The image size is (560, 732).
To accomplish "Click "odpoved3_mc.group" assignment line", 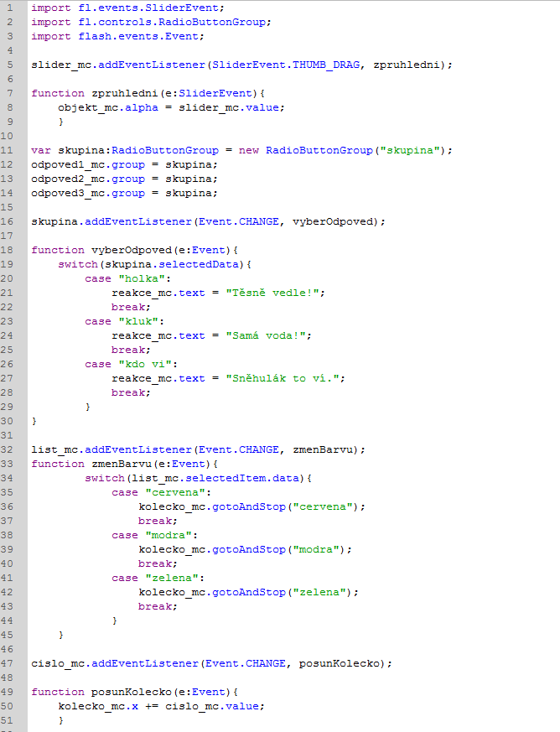I will [124, 193].
